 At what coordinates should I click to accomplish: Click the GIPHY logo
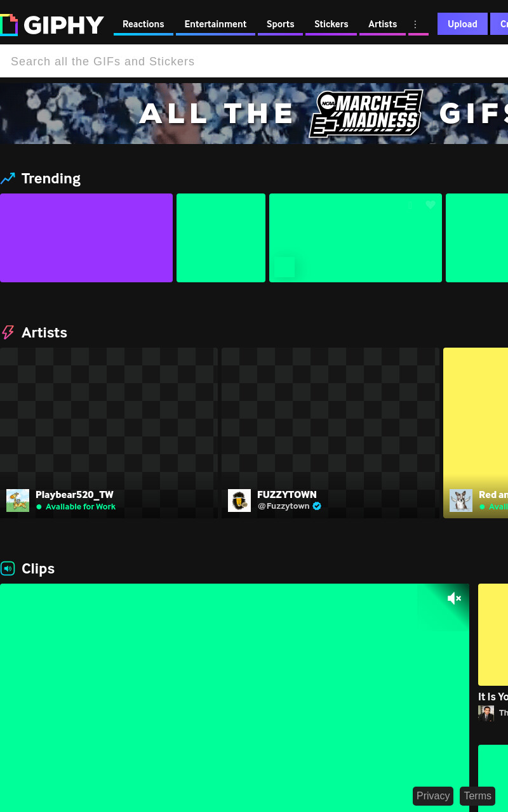click(x=52, y=25)
